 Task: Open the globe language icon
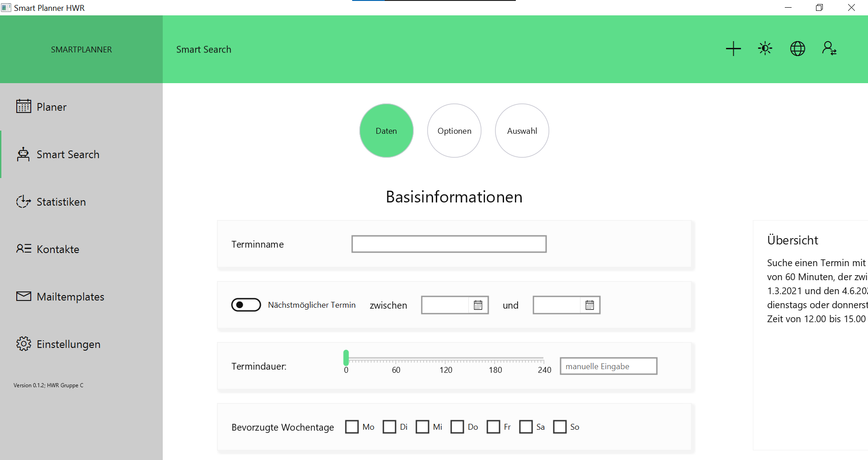[x=797, y=49]
